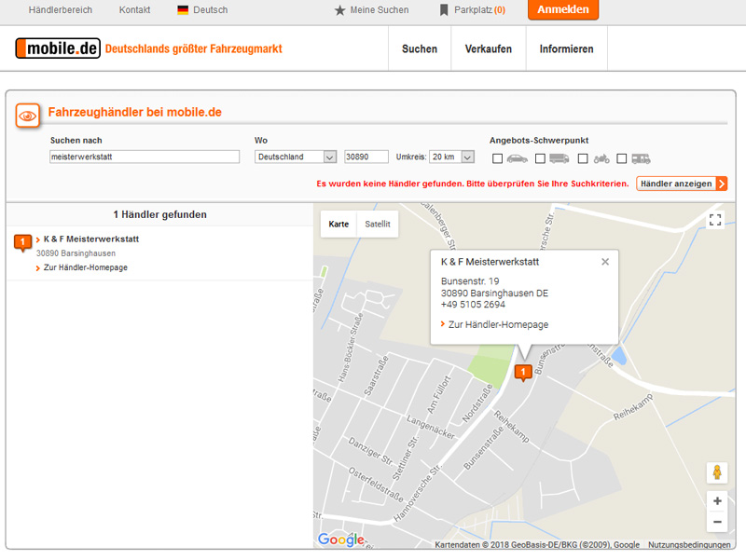This screenshot has width=746, height=560.
Task: Click the truck vehicle type icon
Action: [x=559, y=158]
